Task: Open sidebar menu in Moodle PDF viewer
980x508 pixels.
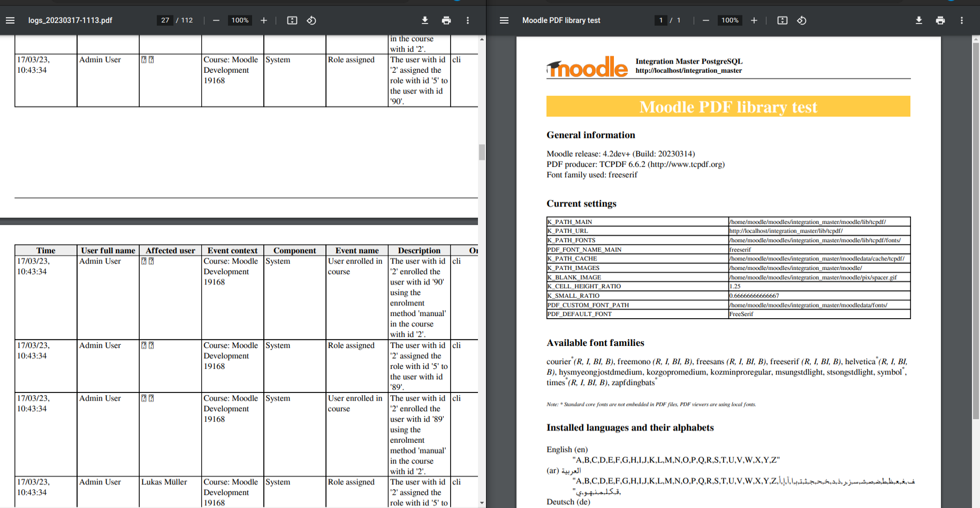Action: [504, 20]
